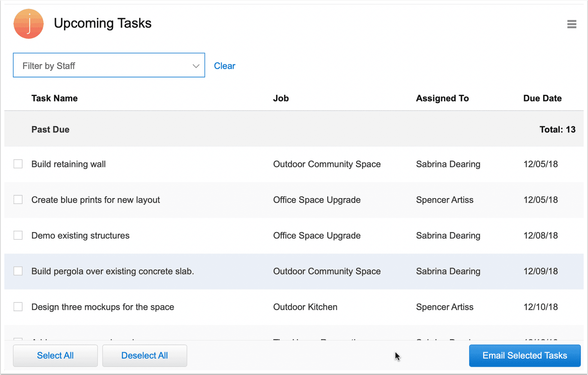Click the Assigned To column header

[x=442, y=98]
